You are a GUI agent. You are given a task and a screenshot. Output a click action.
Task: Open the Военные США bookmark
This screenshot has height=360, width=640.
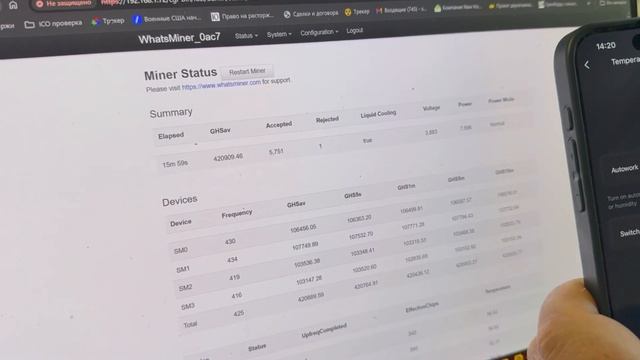(167, 19)
